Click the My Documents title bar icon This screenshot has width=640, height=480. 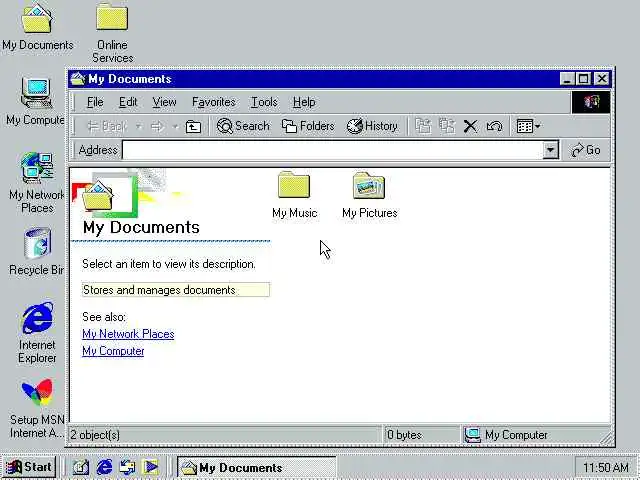point(78,79)
